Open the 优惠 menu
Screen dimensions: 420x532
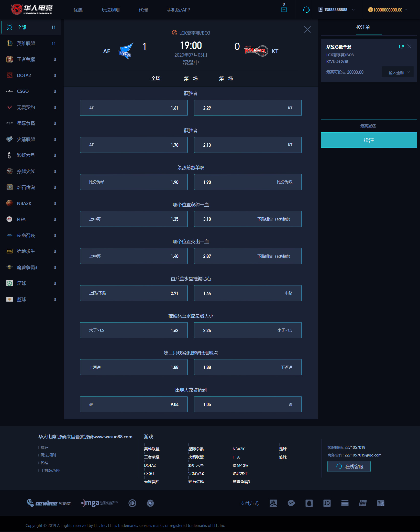[78, 10]
